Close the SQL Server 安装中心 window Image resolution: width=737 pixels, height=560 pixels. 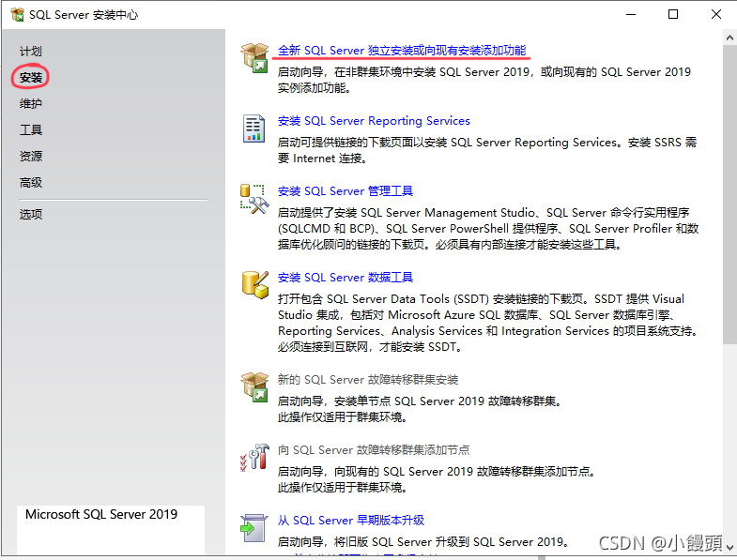click(715, 15)
